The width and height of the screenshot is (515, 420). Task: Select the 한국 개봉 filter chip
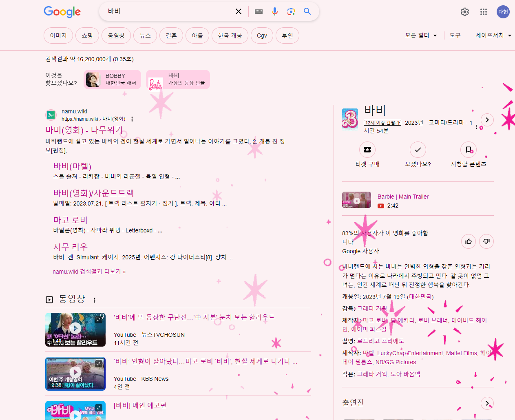pos(230,35)
